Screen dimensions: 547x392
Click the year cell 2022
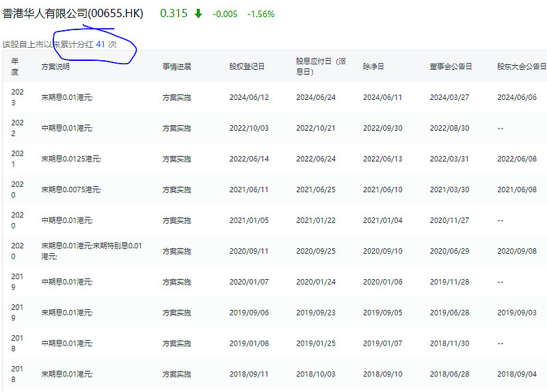[17, 128]
